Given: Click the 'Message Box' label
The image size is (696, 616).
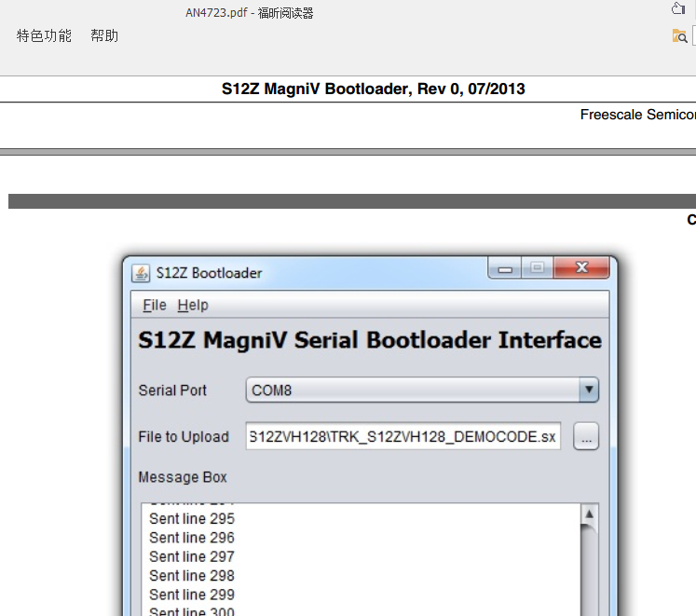Looking at the screenshot, I should point(183,477).
